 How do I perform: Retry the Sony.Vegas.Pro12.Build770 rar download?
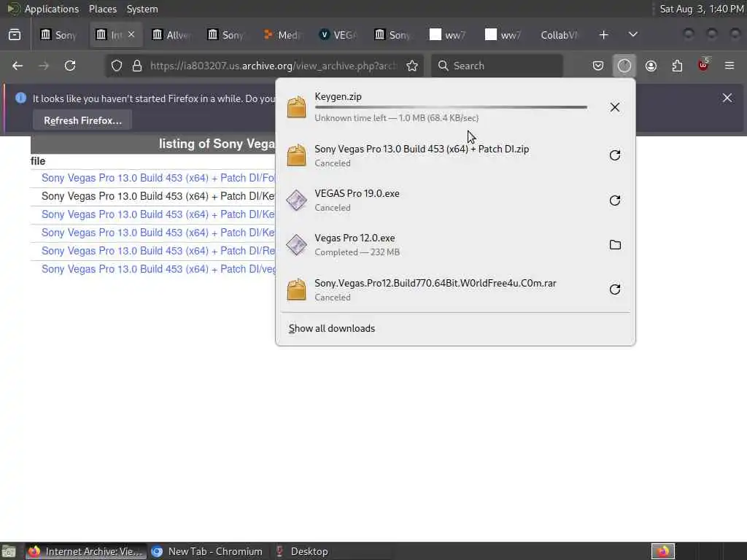[614, 289]
